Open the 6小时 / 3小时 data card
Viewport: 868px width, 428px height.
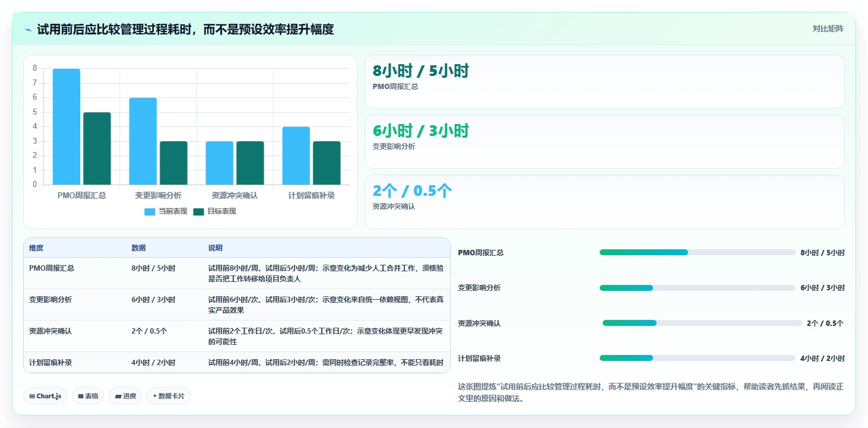[x=604, y=142]
